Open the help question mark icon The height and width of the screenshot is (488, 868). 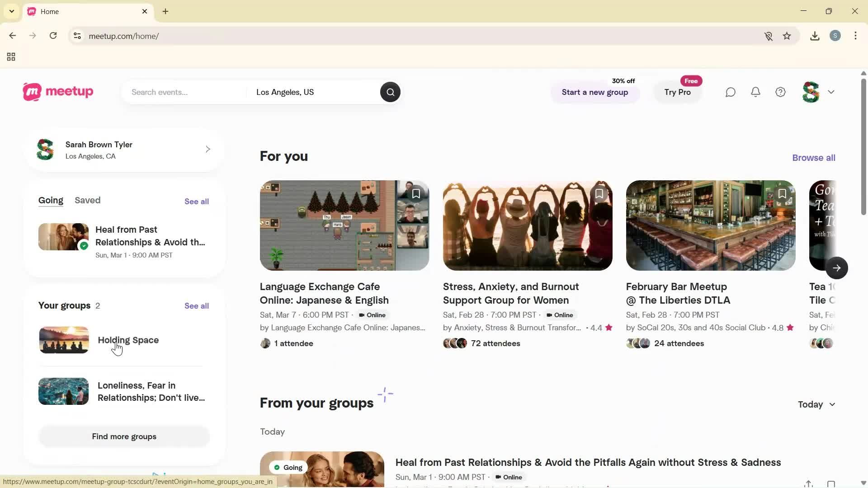(x=781, y=92)
